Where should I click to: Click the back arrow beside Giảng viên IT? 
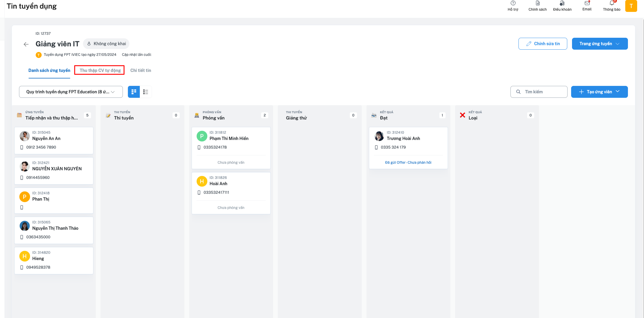pyautogui.click(x=26, y=44)
